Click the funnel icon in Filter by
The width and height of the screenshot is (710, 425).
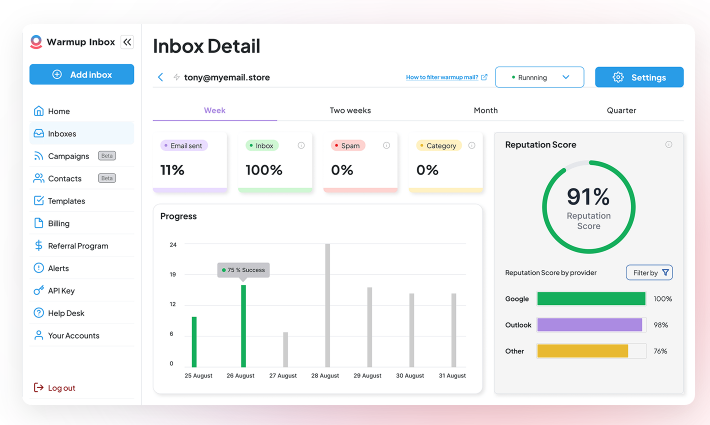coord(665,272)
